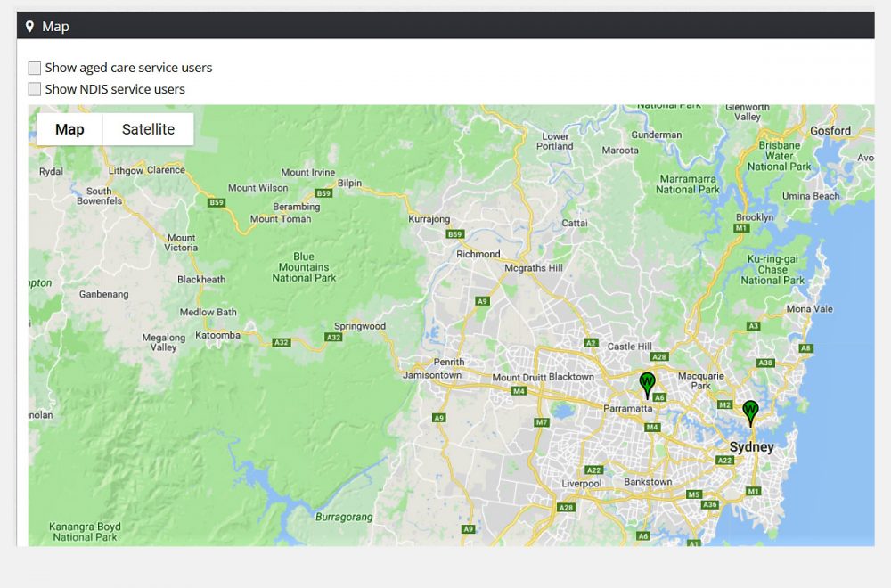Click the Maroota place label
This screenshot has width=891, height=588.
click(620, 151)
